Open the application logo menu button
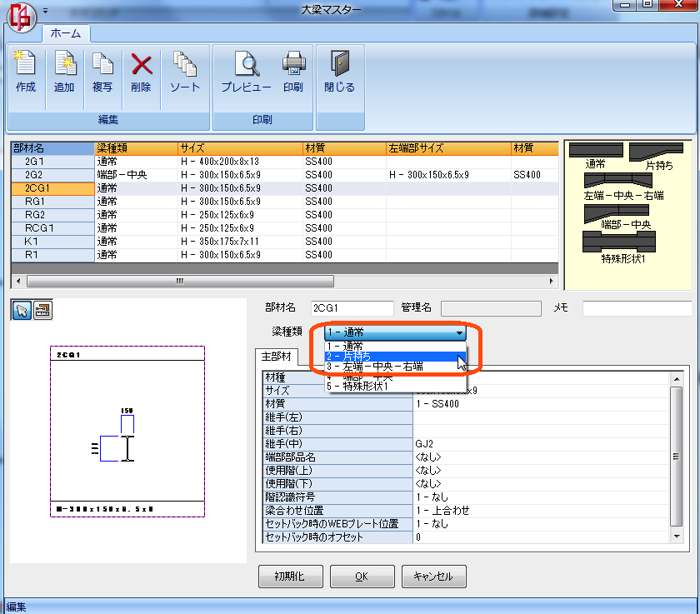This screenshot has width=700, height=614. point(22,17)
